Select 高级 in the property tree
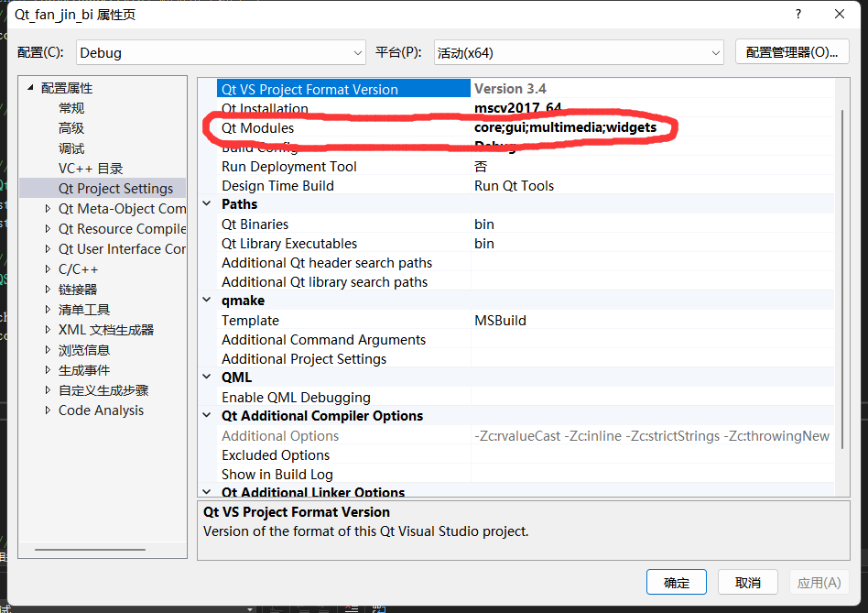 (x=71, y=128)
